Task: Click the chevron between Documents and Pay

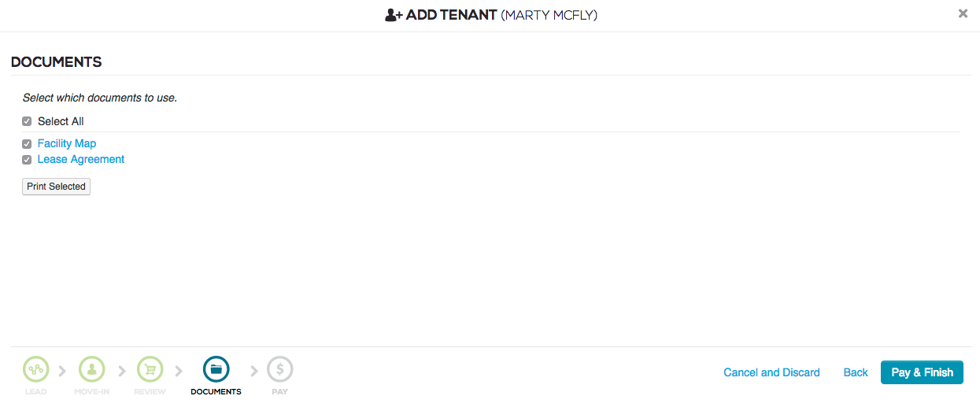Action: [x=253, y=370]
